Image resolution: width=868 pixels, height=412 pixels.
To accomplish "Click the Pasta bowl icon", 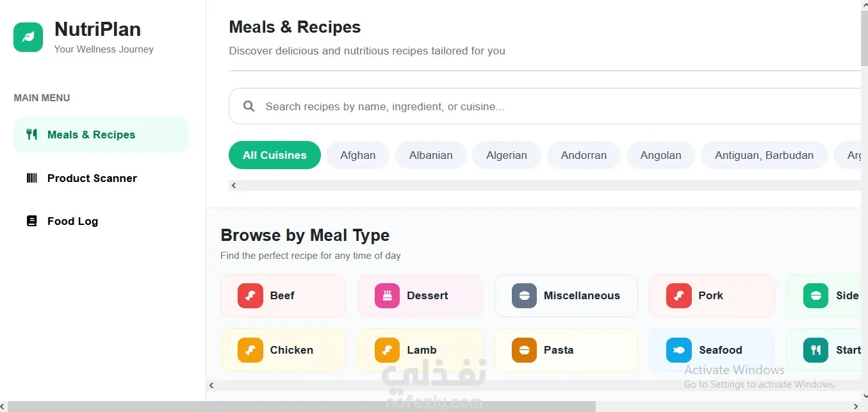I will (x=524, y=350).
